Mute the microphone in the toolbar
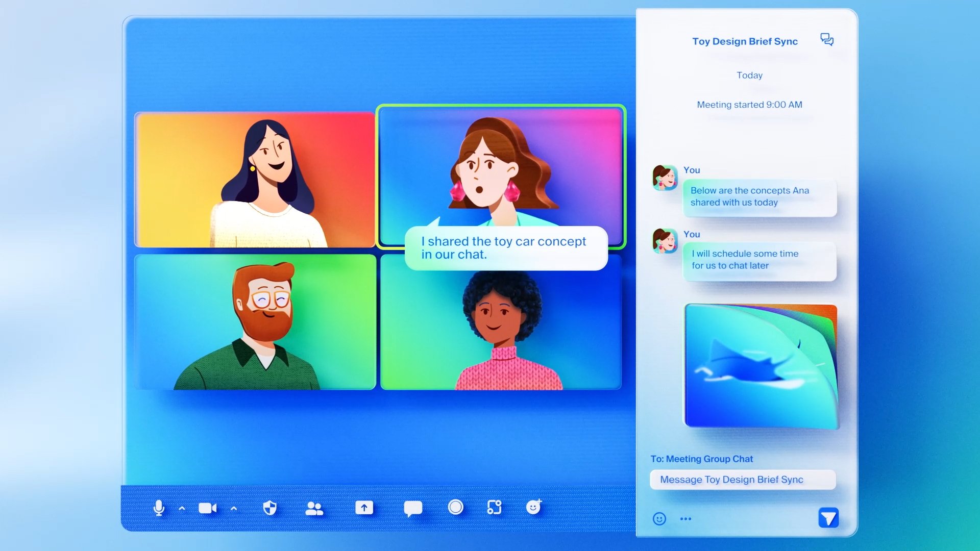Image resolution: width=980 pixels, height=551 pixels. pos(159,508)
